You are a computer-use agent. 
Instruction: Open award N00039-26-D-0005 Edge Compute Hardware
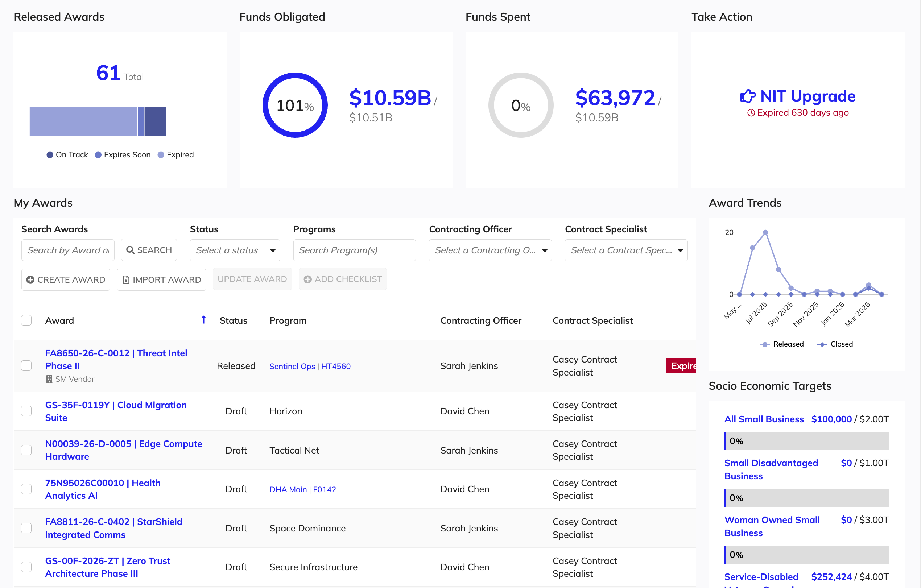124,450
